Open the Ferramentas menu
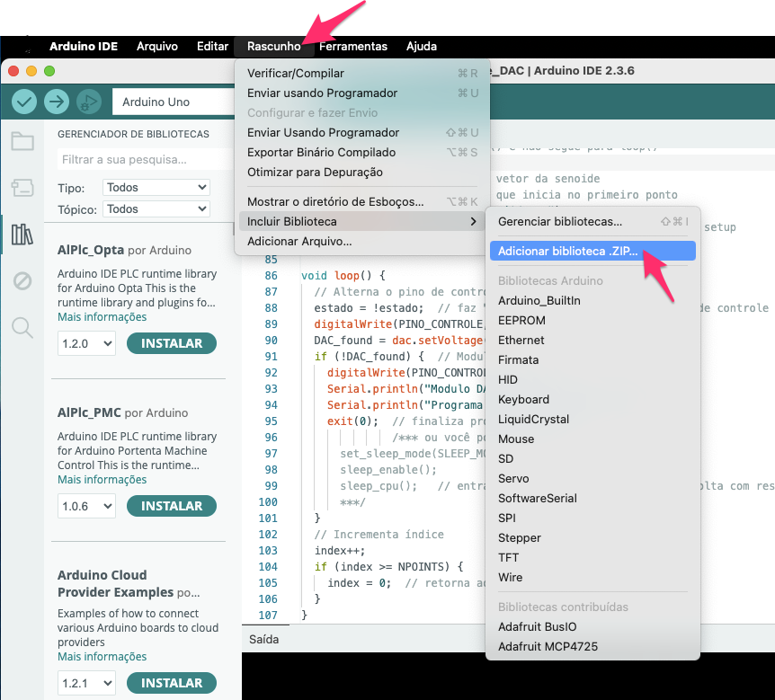775x700 pixels. point(353,47)
